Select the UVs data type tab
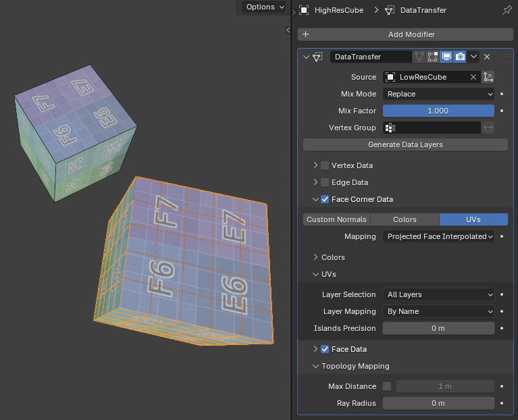The height and width of the screenshot is (420, 518). point(473,219)
